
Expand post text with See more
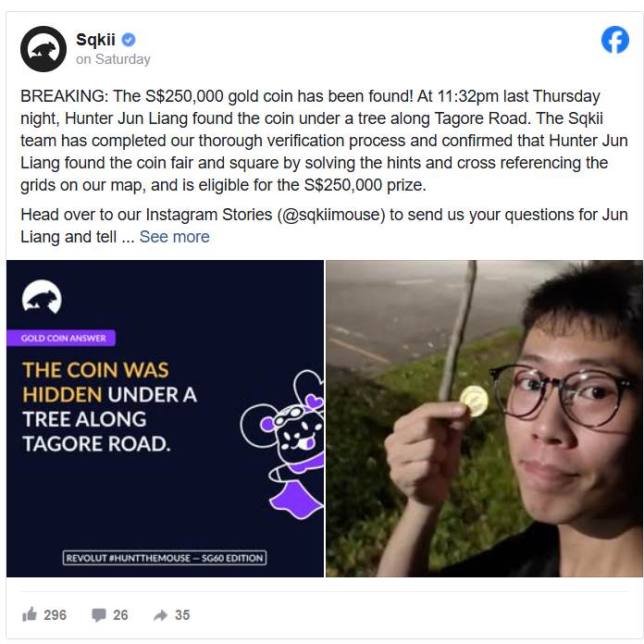tap(175, 237)
